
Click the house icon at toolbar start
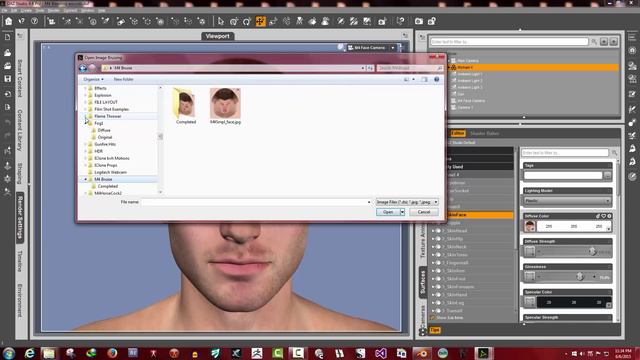[x=9, y=21]
